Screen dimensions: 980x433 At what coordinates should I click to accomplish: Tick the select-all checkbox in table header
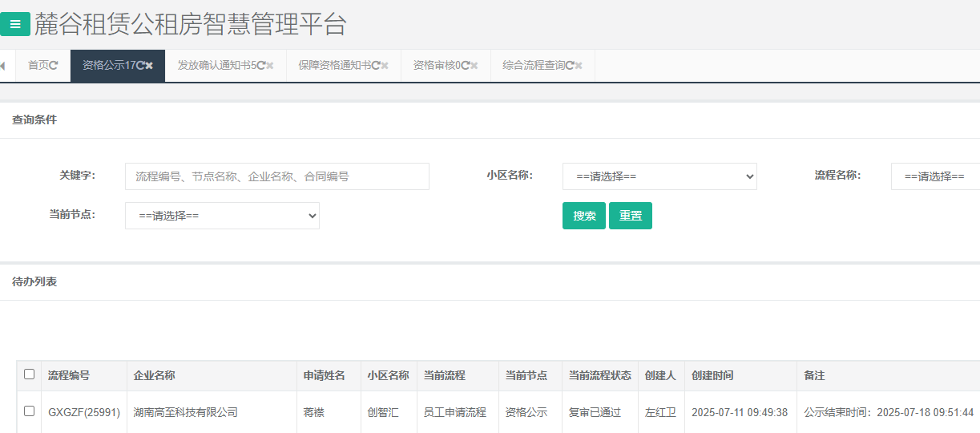point(30,374)
